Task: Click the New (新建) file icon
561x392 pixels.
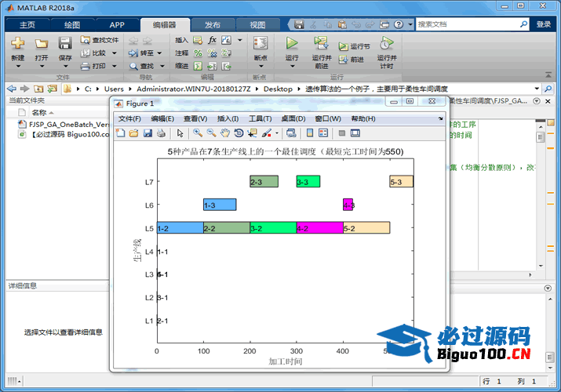Action: [17, 43]
